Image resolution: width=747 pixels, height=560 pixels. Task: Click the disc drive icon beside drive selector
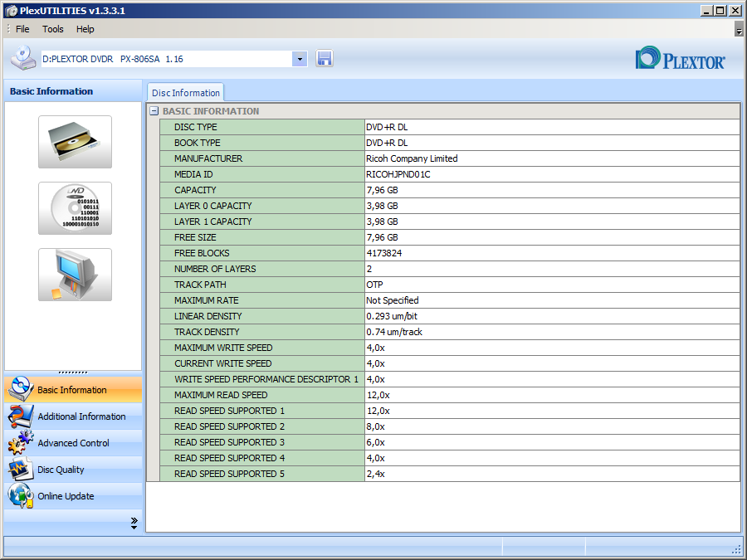23,58
